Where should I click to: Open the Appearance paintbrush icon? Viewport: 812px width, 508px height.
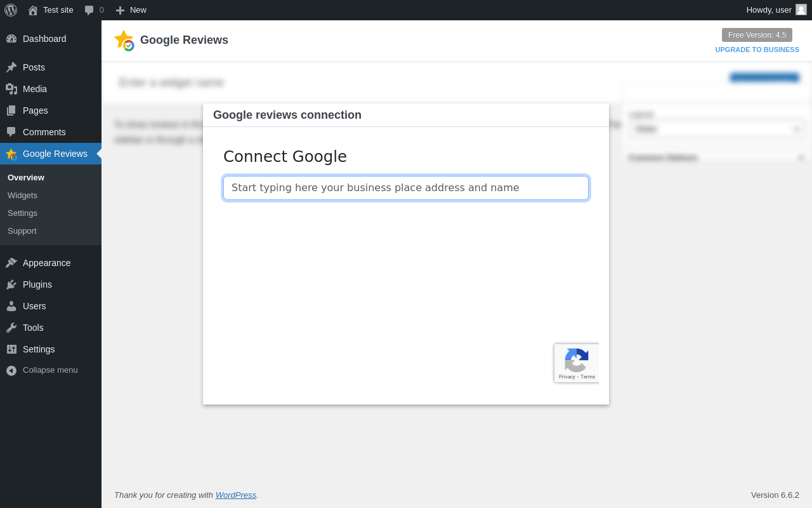point(11,263)
